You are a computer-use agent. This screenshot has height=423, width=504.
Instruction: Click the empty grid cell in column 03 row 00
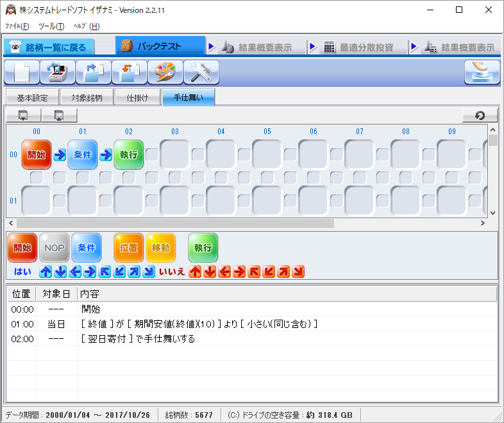point(175,155)
